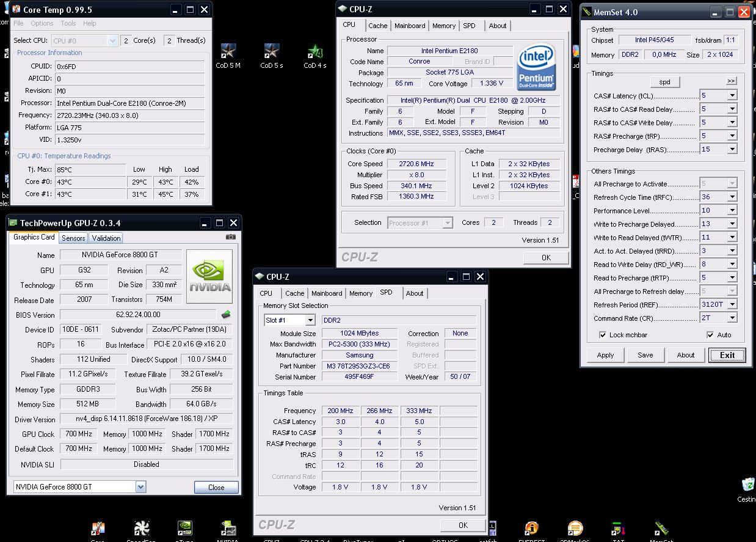Open the CAS# Latency (tCL) dropdown
This screenshot has height=542, width=756.
(732, 95)
